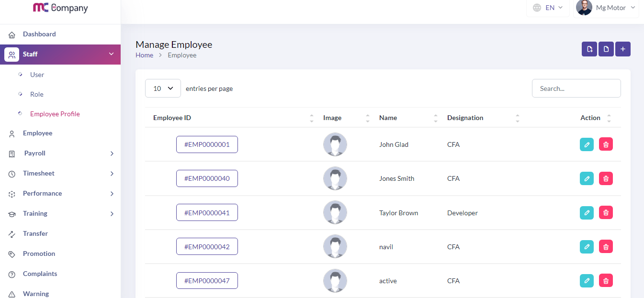Click the plain file icon button
Image resolution: width=644 pixels, height=298 pixels.
(x=606, y=49)
